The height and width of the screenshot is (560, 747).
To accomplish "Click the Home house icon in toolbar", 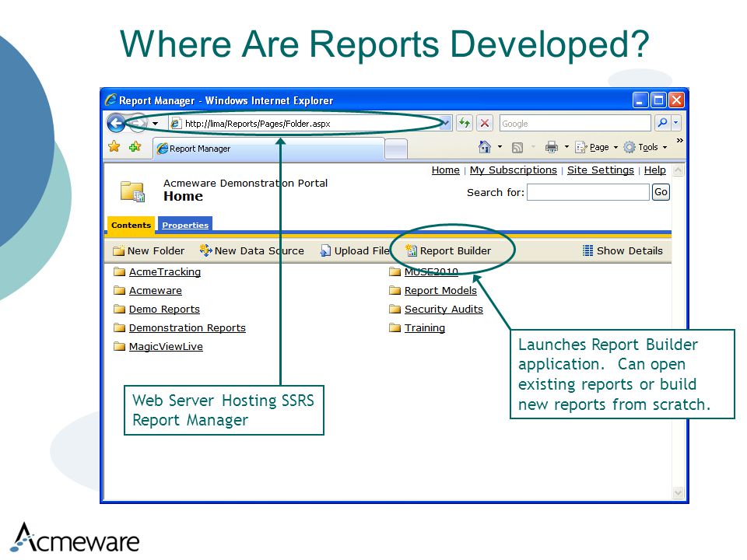I will pyautogui.click(x=485, y=147).
